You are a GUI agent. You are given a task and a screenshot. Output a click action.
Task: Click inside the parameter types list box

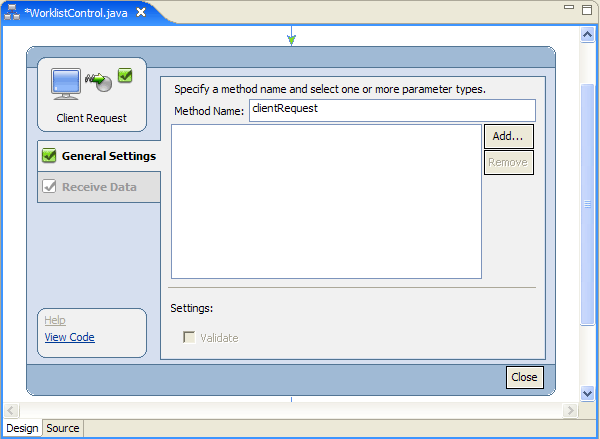point(326,202)
